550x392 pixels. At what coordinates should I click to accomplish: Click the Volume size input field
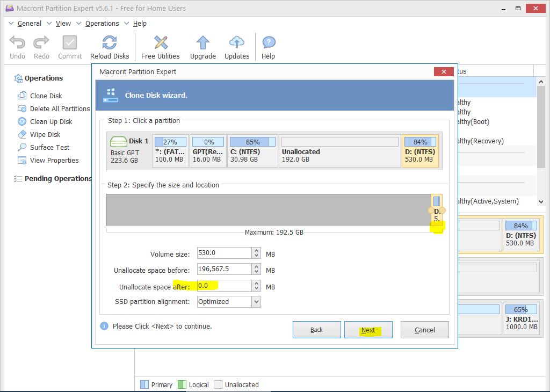click(x=223, y=253)
